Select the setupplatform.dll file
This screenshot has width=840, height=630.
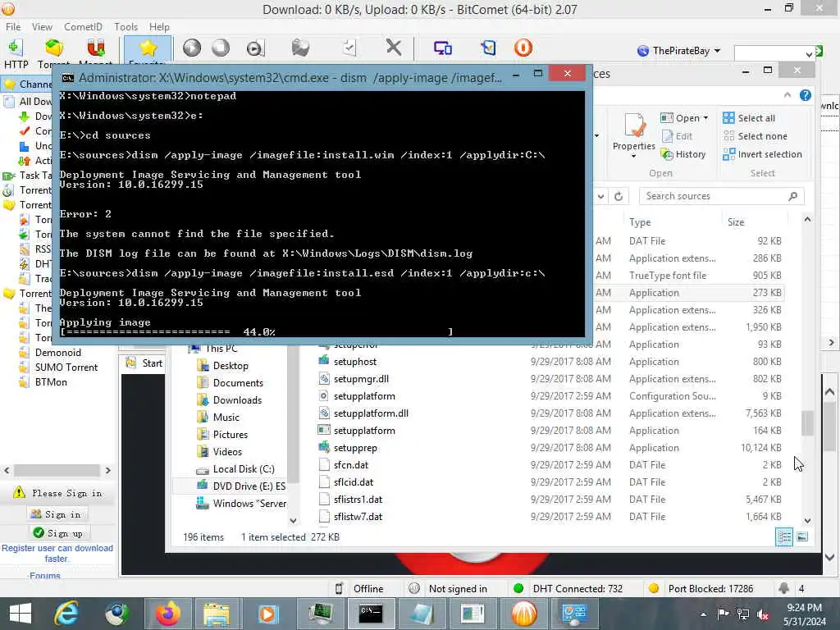(371, 413)
